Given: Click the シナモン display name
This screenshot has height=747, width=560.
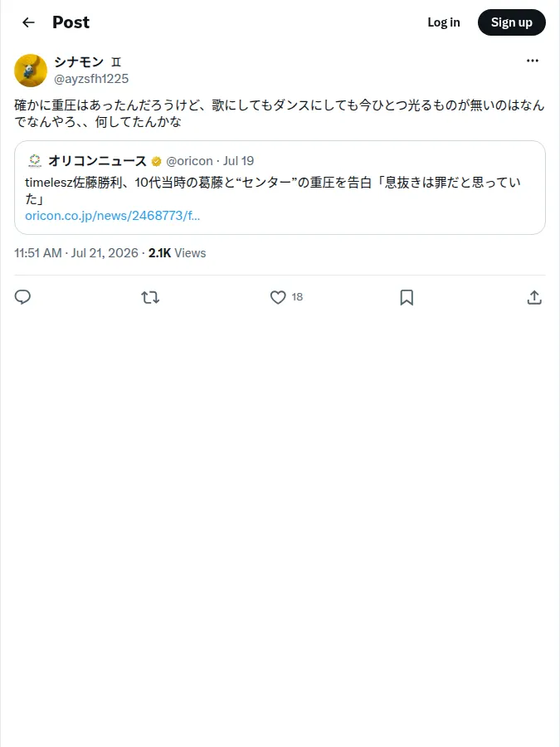Looking at the screenshot, I should click(79, 62).
